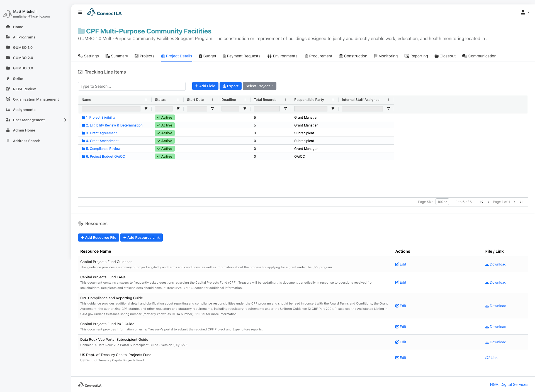Screen dimensions: 535x392
Task: Click the Export button
Action: (x=230, y=86)
